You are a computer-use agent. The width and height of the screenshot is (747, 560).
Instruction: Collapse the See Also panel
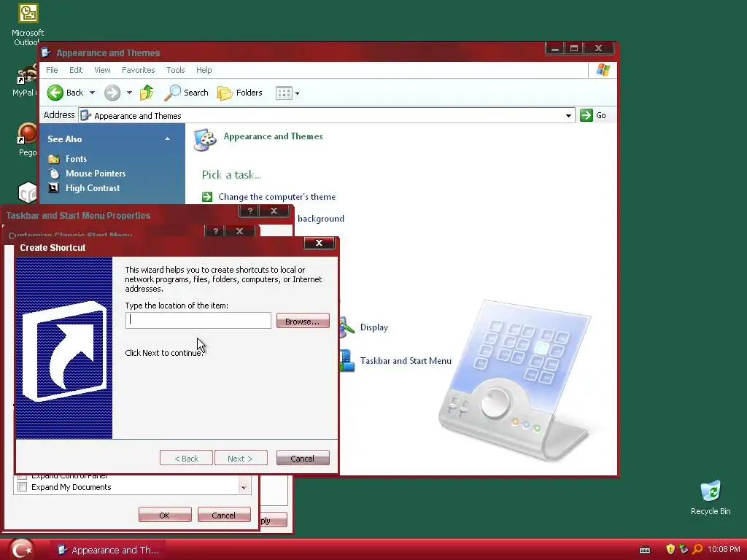[167, 139]
